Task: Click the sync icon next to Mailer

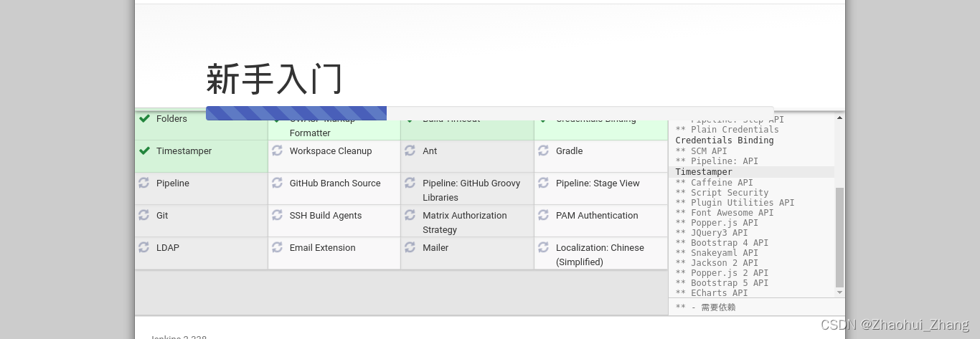Action: click(410, 248)
